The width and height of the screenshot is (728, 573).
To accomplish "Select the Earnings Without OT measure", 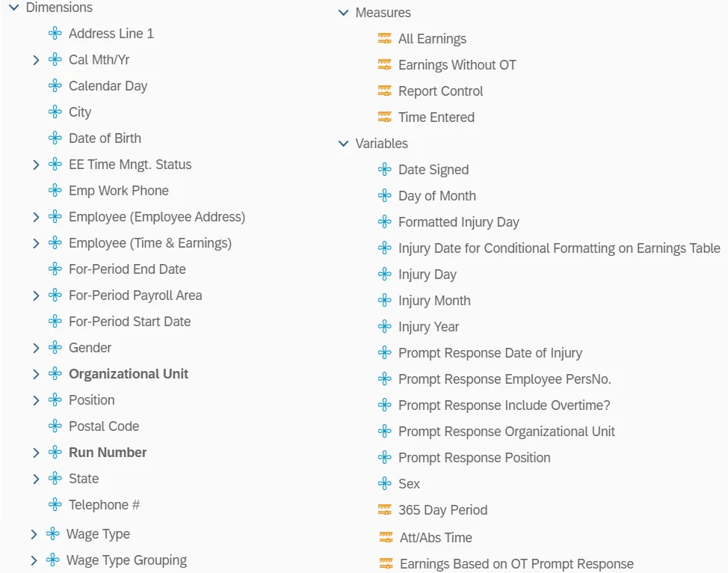I will click(457, 65).
